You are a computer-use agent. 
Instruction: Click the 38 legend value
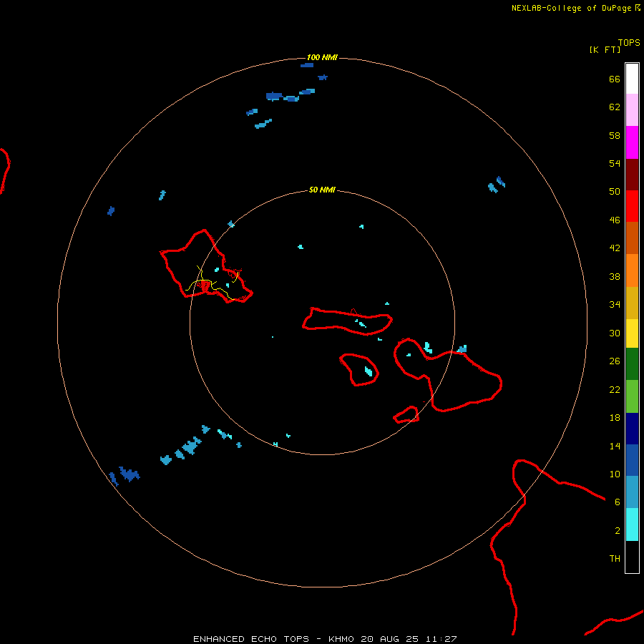click(x=615, y=276)
